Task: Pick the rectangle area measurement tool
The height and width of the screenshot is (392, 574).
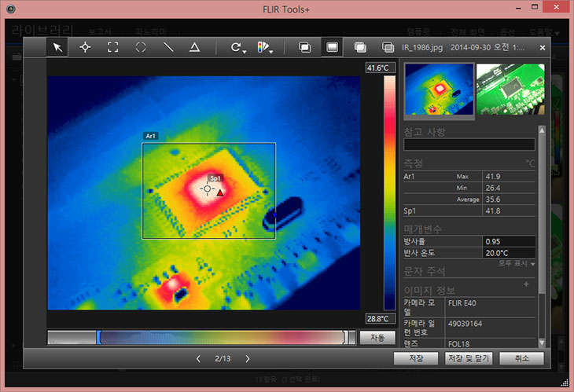Action: click(112, 47)
